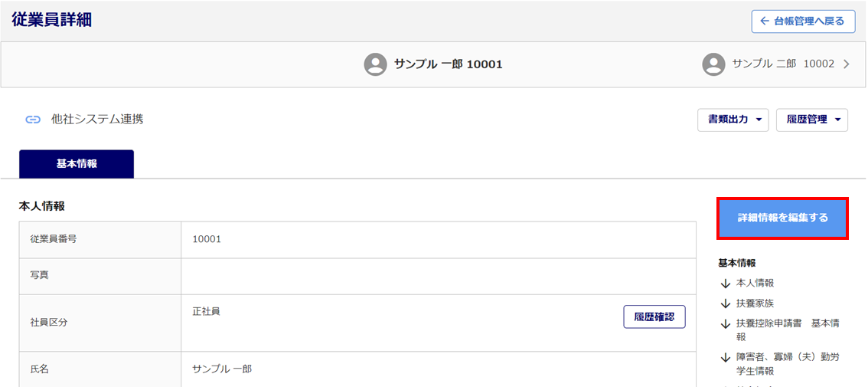Click 詳細情報を編集する button
The height and width of the screenshot is (387, 868).
click(x=782, y=218)
